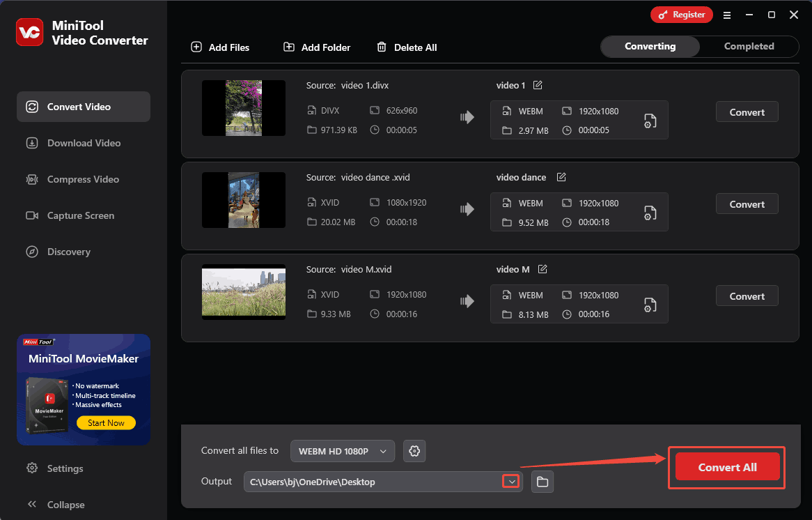Screen dimensions: 812x520
Task: Switch to the Completed tab
Action: click(x=749, y=47)
